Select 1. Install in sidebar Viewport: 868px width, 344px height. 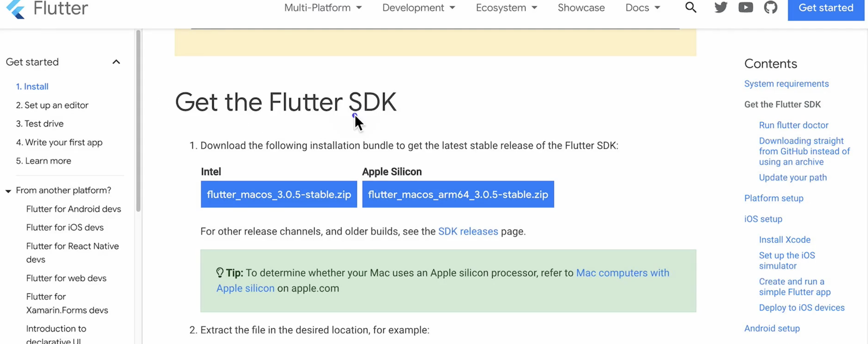click(x=32, y=87)
